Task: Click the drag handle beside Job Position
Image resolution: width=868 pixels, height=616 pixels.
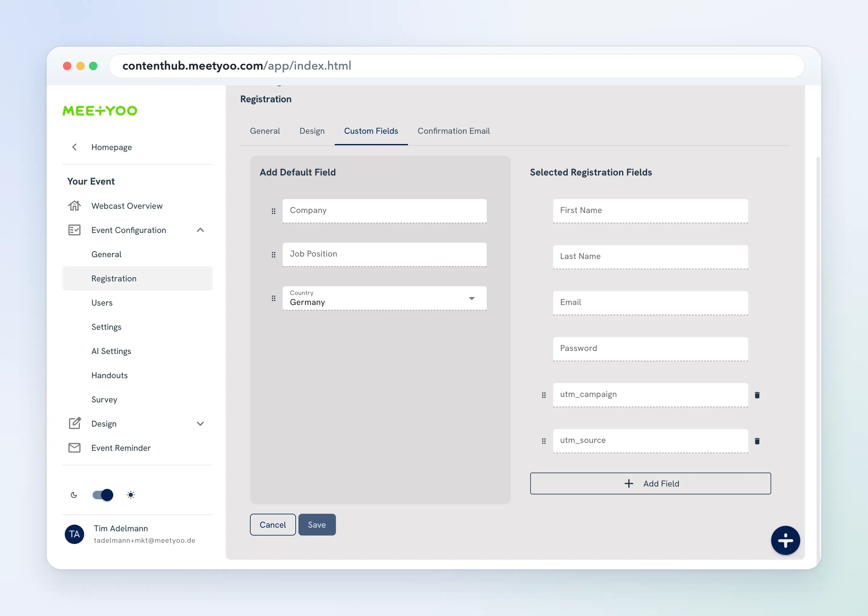Action: 274,255
